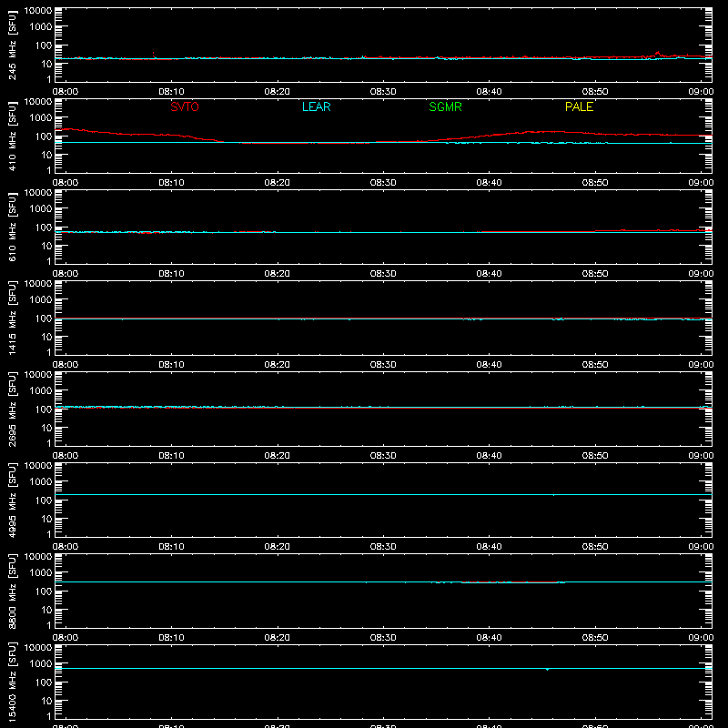The height and width of the screenshot is (728, 728).
Task: Click the 08:30 time label under the 245 MHz plot
Action: point(383,92)
